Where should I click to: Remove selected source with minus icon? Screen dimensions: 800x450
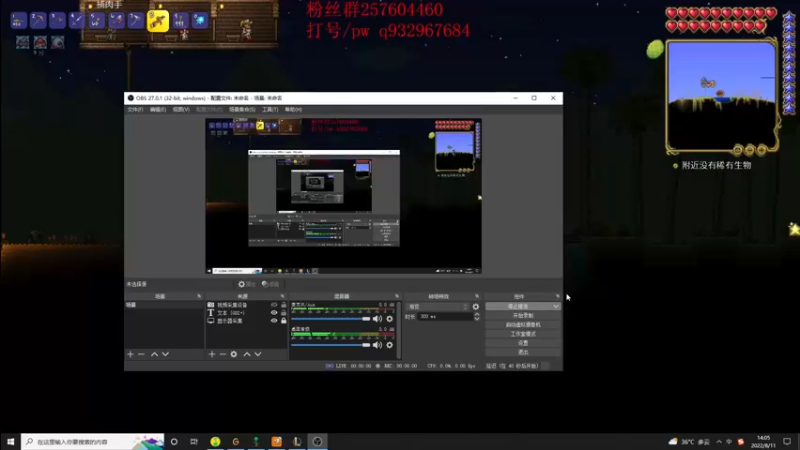click(222, 354)
